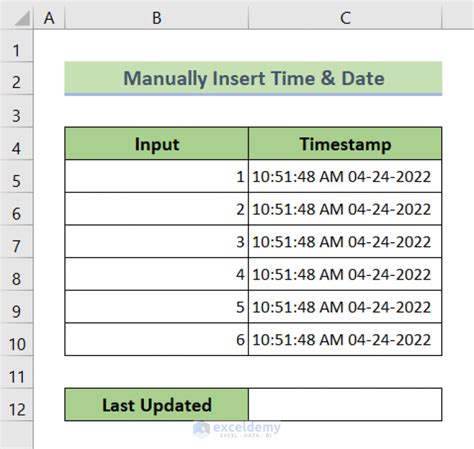This screenshot has width=474, height=449.
Task: Click the 'Last Updated' label cell
Action: (157, 405)
